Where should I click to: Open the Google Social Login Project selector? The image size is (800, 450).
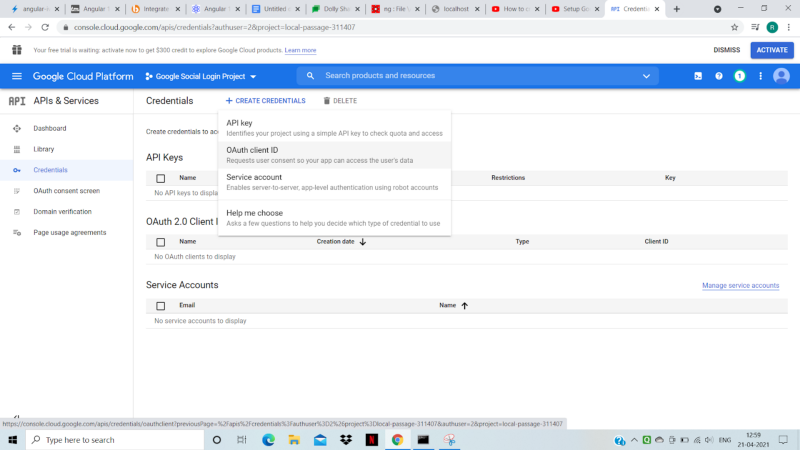point(201,77)
